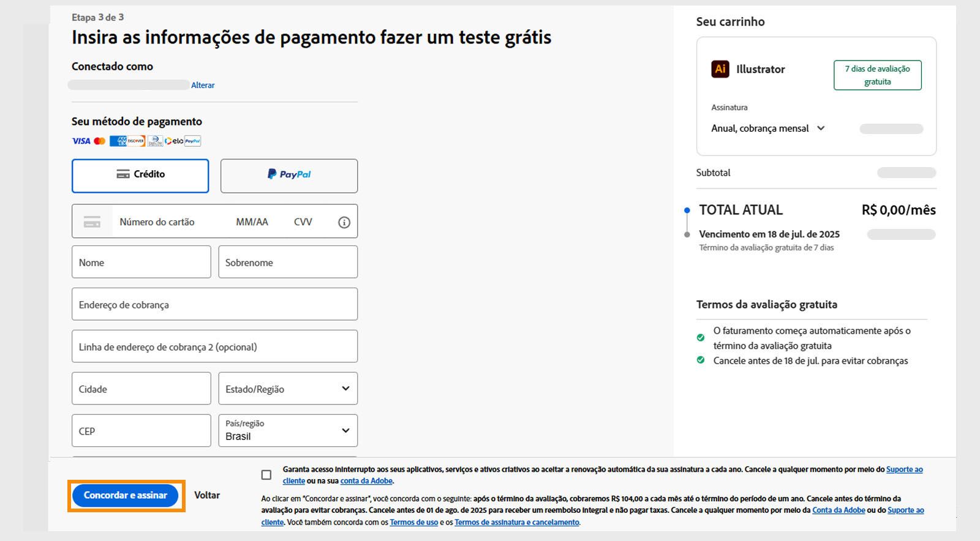The width and height of the screenshot is (980, 541).
Task: Click the 'Conectado como' label
Action: pyautogui.click(x=112, y=66)
